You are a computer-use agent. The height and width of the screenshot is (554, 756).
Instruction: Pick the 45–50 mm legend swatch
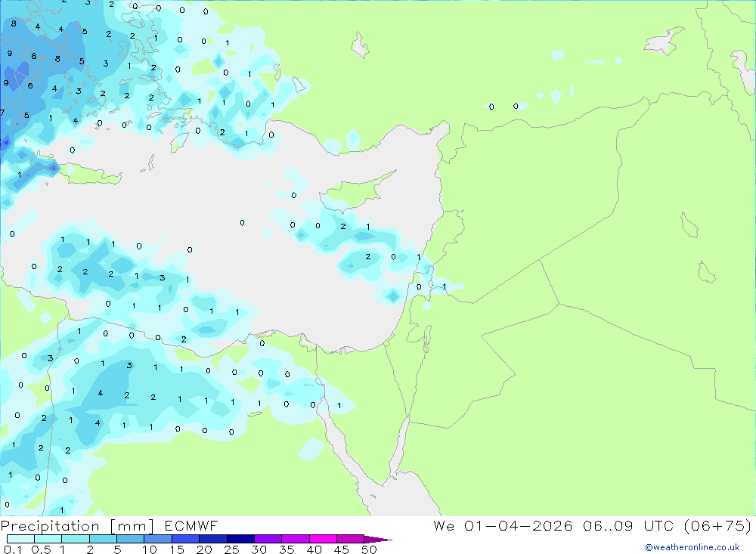coord(351,539)
